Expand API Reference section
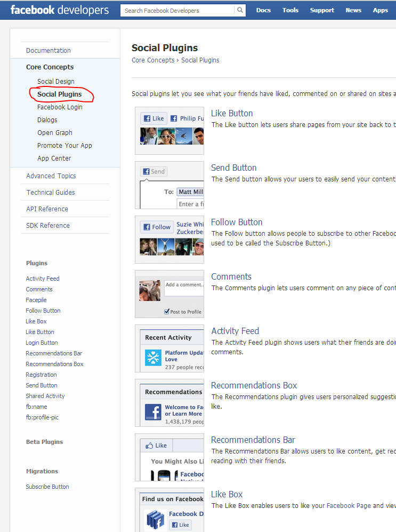 47,209
